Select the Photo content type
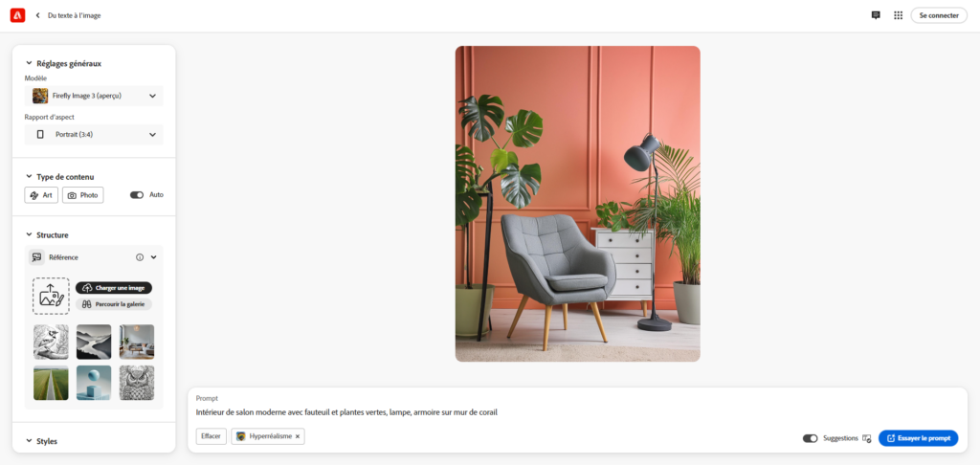980x465 pixels. point(83,195)
